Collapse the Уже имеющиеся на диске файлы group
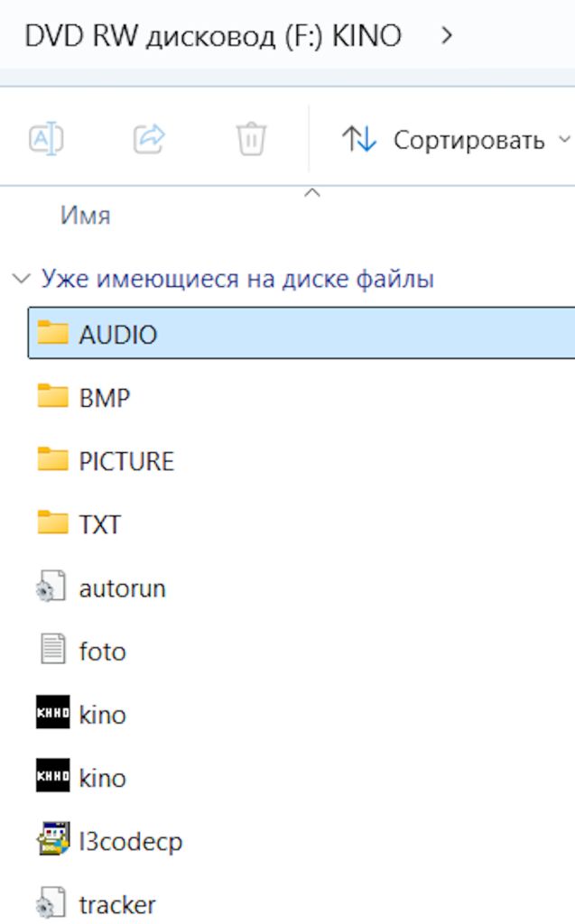Screen dimensions: 575x924 point(22,278)
